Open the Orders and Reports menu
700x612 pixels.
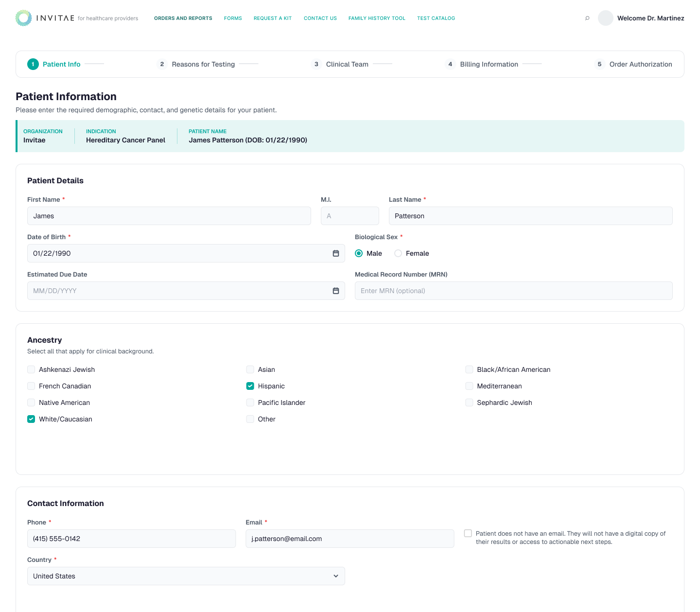coord(183,18)
